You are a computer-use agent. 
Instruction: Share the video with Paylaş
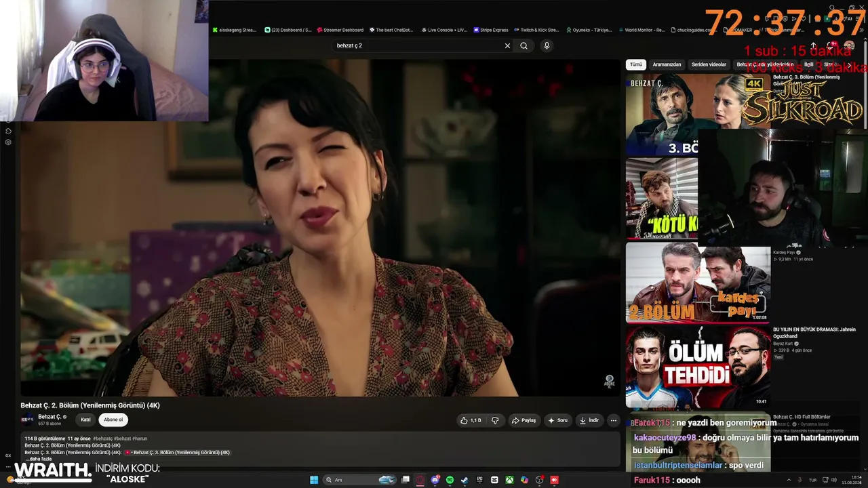tap(524, 420)
